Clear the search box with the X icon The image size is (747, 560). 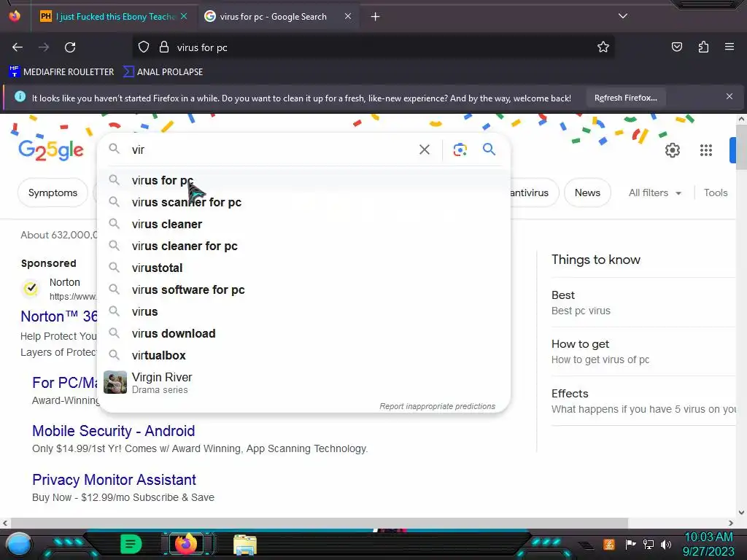(x=425, y=149)
